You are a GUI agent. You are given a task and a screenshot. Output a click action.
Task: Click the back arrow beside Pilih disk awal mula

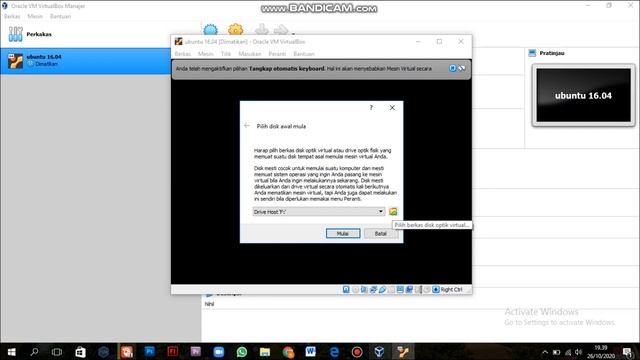(x=247, y=126)
